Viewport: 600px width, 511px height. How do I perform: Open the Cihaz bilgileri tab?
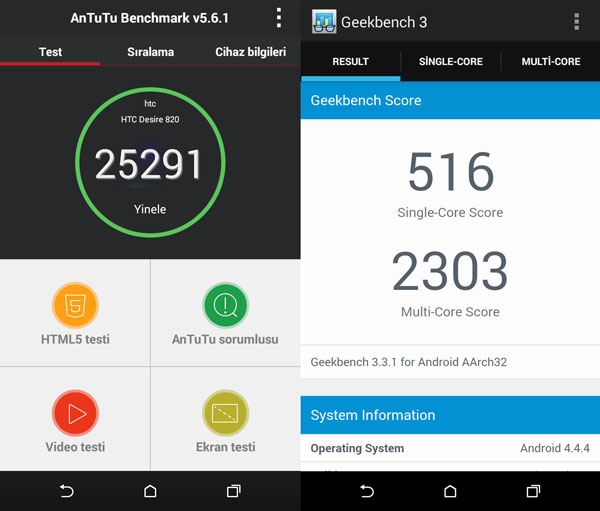pos(251,52)
